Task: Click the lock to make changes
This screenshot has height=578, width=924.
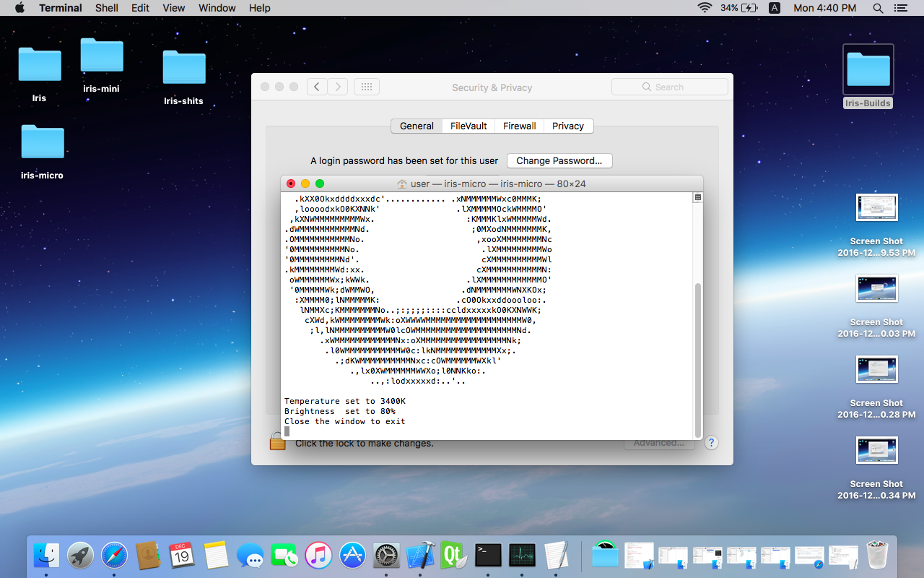Action: 278,441
